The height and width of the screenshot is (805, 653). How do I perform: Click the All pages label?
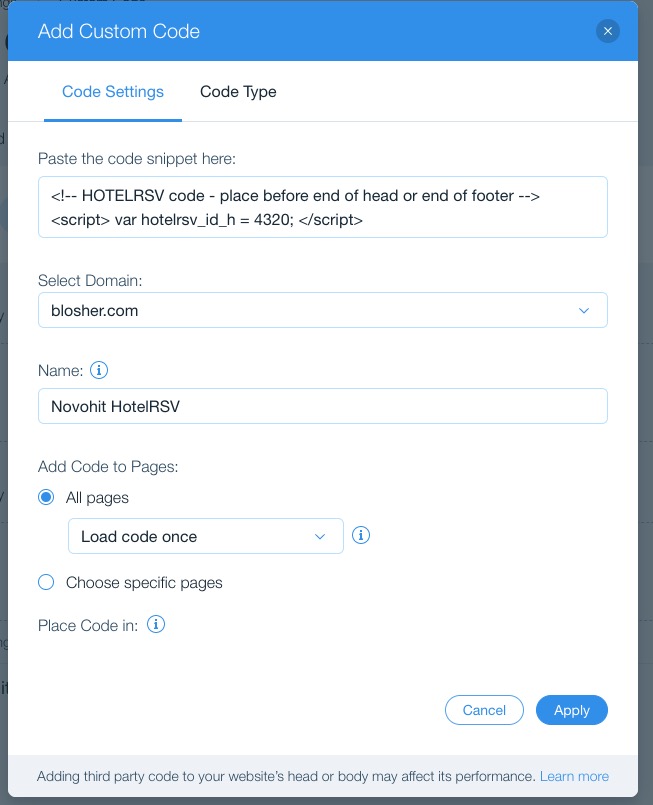pos(97,497)
